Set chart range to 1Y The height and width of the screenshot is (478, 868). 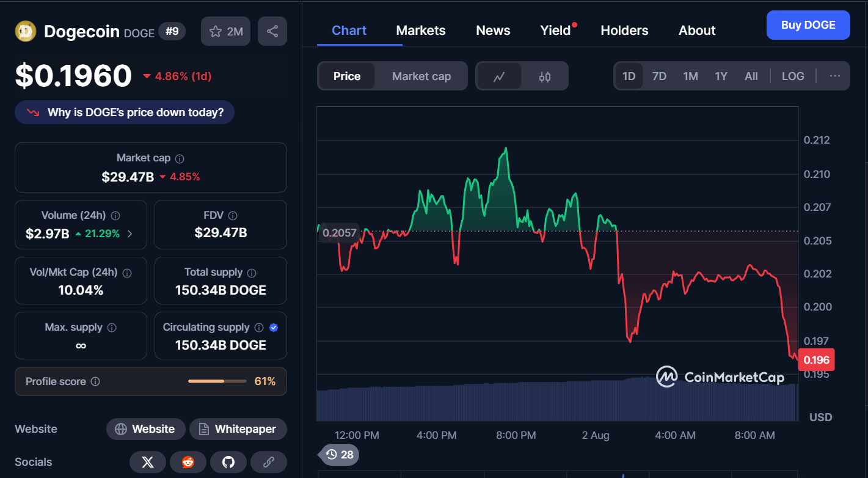tap(721, 76)
